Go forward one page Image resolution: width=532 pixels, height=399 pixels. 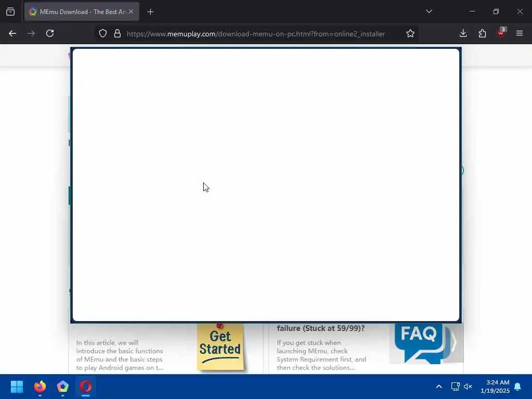[31, 33]
